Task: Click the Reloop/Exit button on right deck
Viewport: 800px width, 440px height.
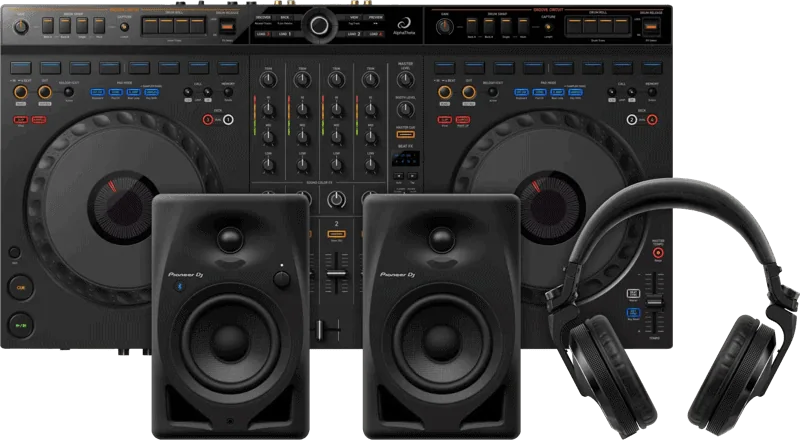Action: tap(492, 92)
